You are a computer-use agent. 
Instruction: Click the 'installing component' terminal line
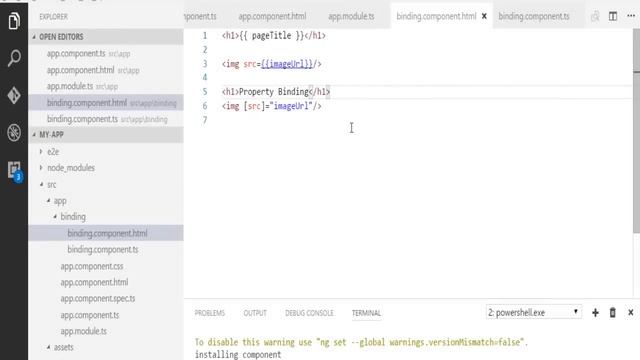[x=238, y=354]
